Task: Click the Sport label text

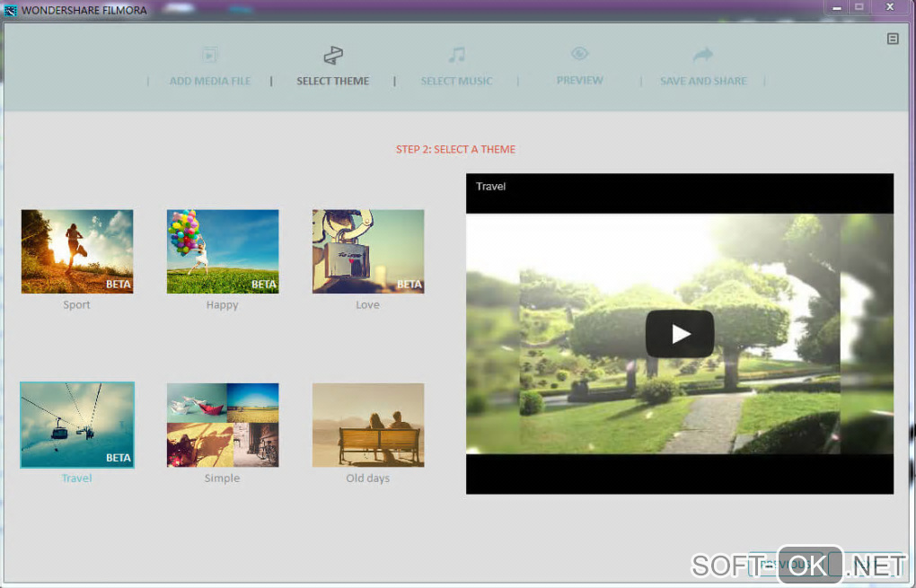Action: (76, 305)
